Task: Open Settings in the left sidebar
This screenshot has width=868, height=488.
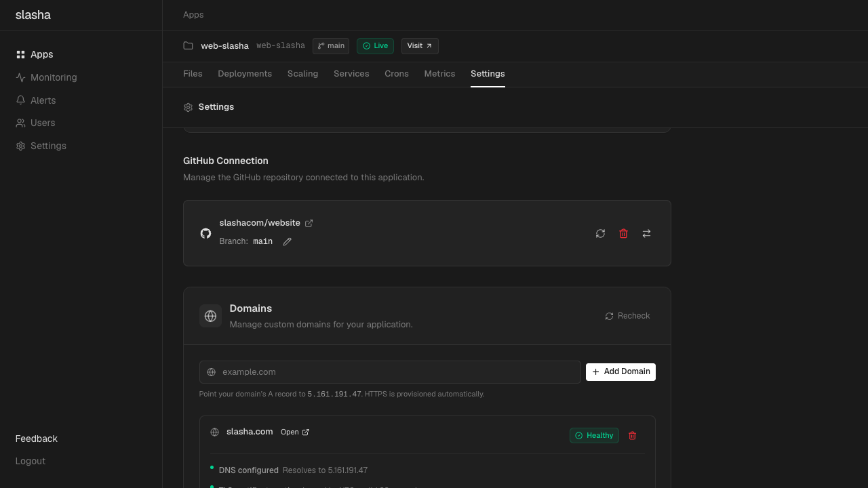Action: coord(41,146)
